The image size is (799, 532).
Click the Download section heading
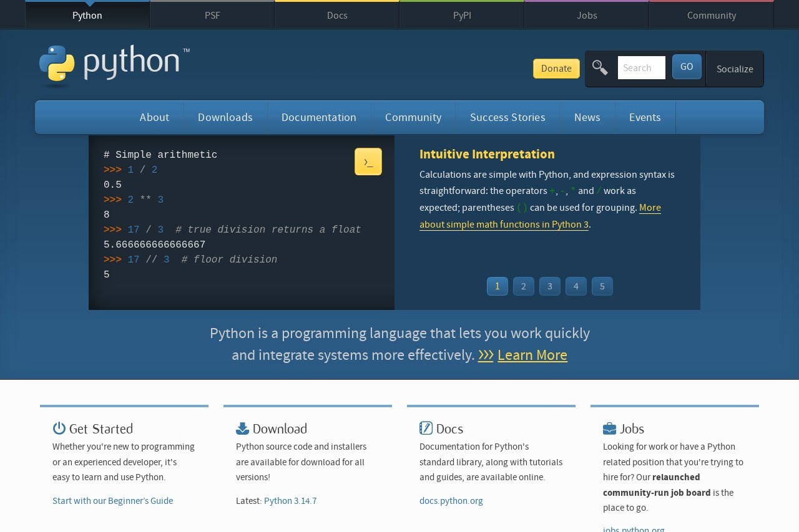280,428
